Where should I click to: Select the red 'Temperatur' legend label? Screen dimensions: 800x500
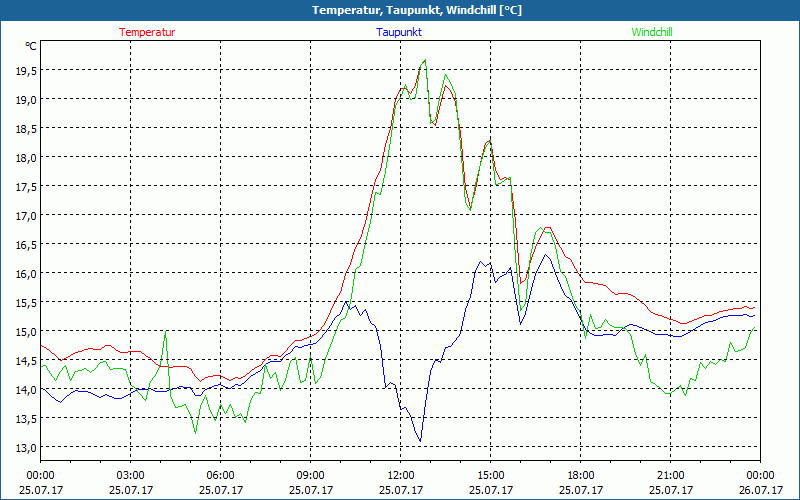pyautogui.click(x=147, y=32)
